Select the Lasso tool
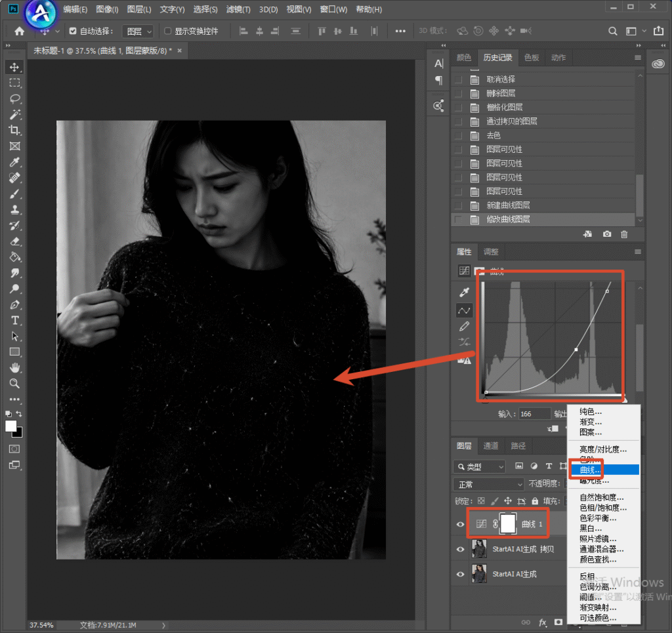 coord(14,99)
